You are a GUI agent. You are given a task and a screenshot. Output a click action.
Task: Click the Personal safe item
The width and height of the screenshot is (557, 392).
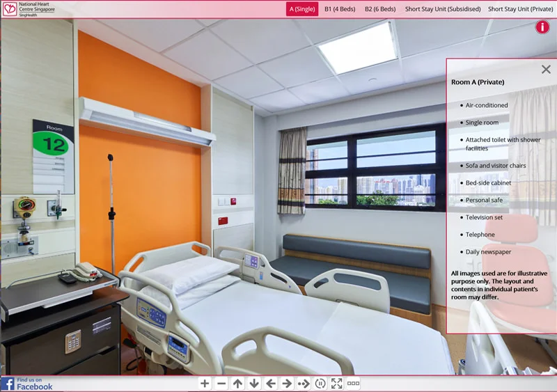(484, 200)
